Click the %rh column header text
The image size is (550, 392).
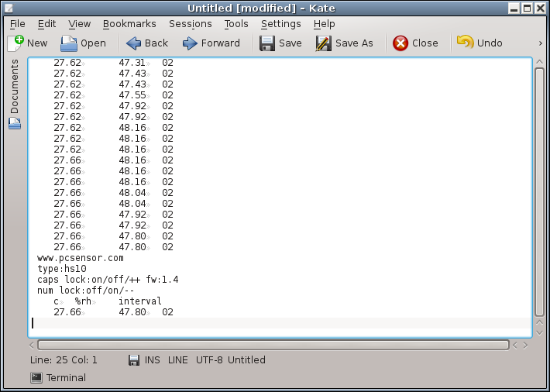83,301
